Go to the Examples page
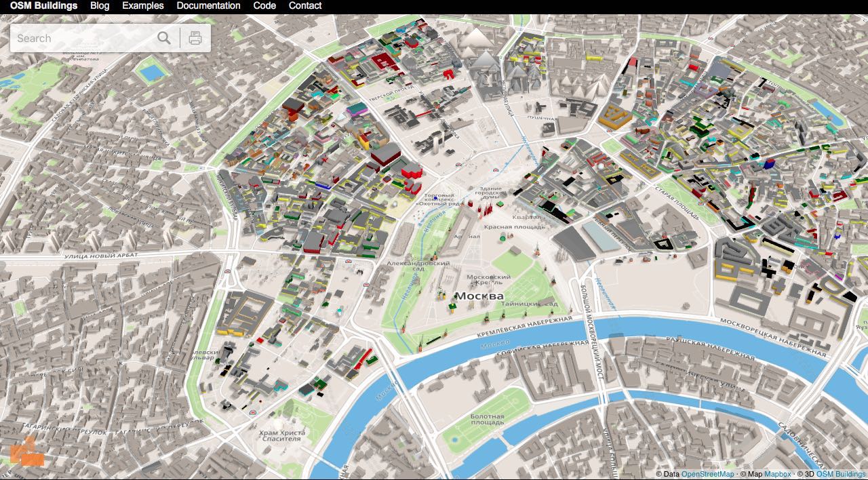 click(143, 5)
